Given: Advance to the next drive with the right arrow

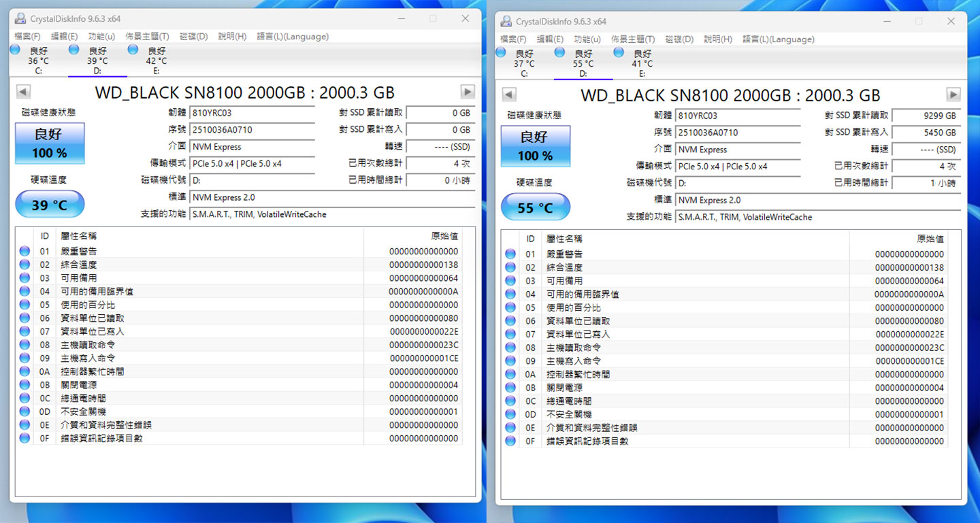Looking at the screenshot, I should pos(467,91).
